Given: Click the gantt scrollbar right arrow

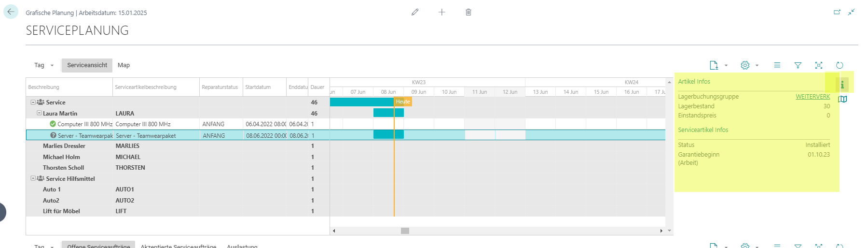Looking at the screenshot, I should point(661,231).
